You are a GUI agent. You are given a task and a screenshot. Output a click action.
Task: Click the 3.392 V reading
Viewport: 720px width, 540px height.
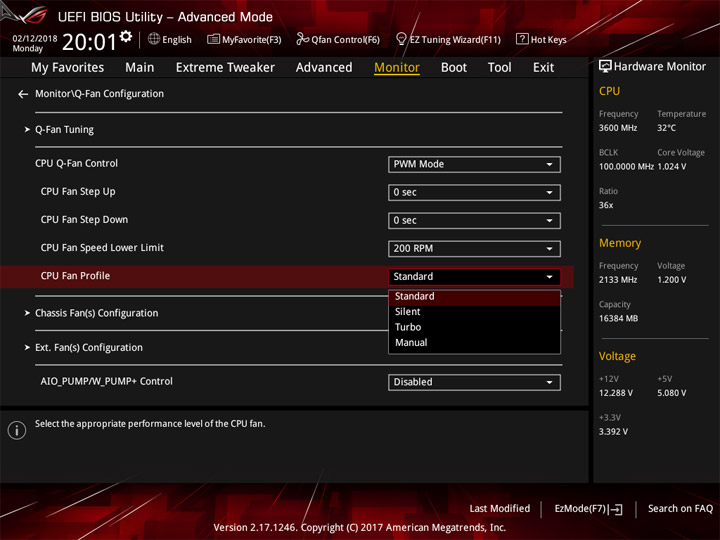[x=613, y=432]
